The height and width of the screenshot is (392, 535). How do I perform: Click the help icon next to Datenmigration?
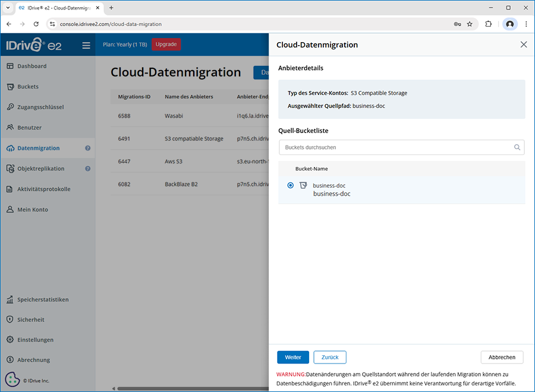coord(87,148)
